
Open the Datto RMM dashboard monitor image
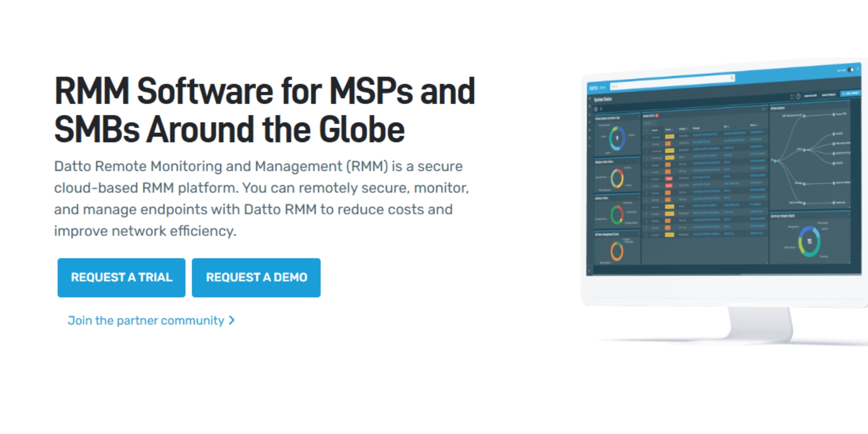724,202
